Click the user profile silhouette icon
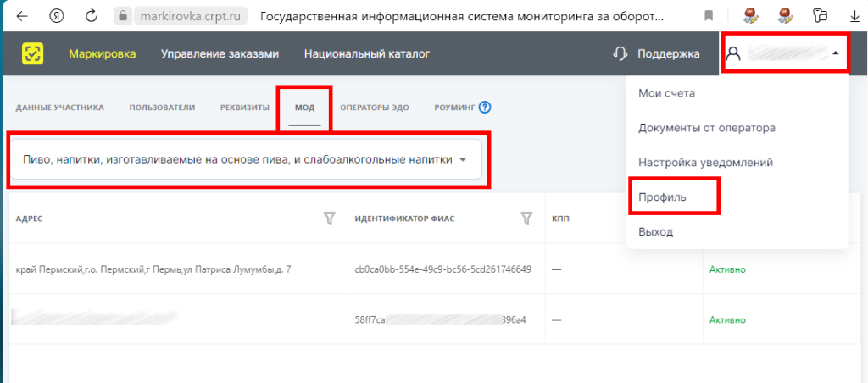868x383 pixels. click(733, 53)
